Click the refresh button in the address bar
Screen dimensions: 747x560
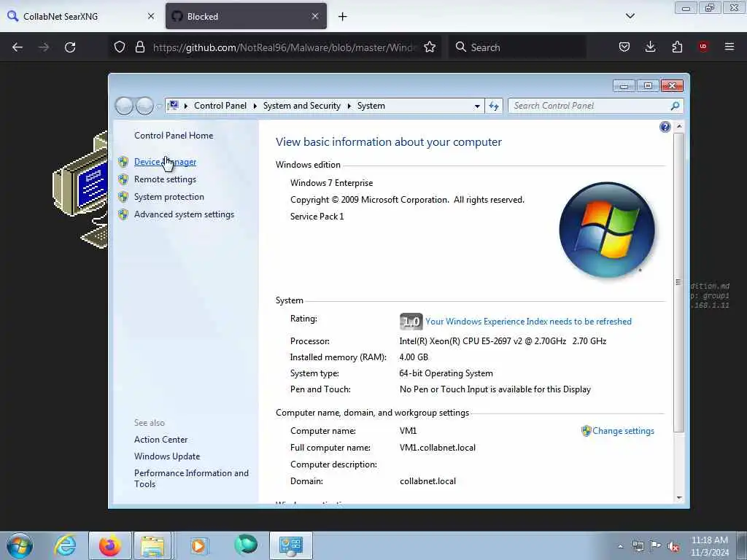click(x=494, y=106)
